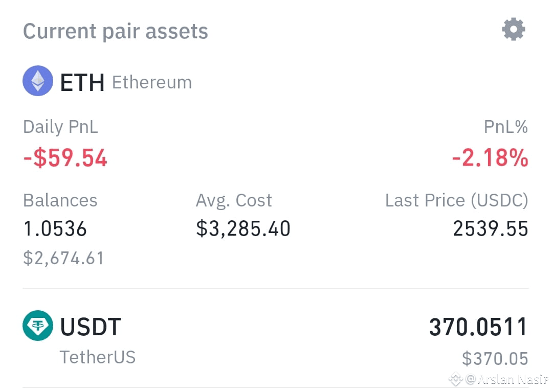This screenshot has width=552, height=392.
Task: Click the Ethereum name text
Action: point(152,83)
